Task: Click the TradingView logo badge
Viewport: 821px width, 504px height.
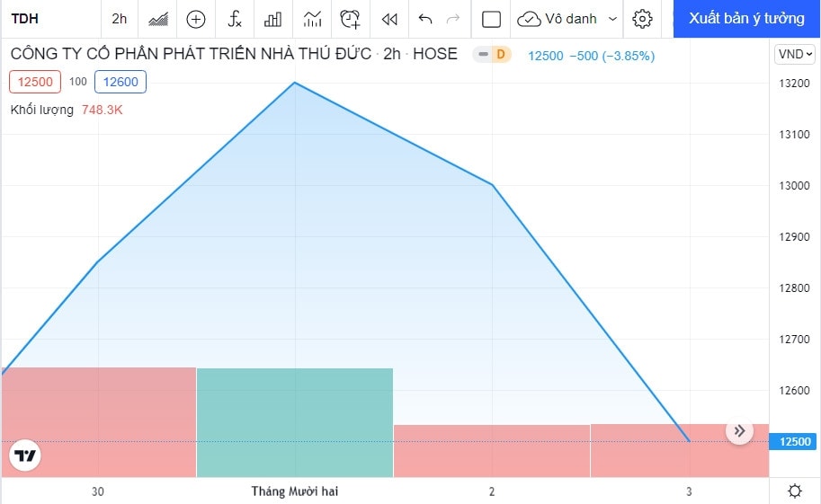Action: [x=25, y=455]
